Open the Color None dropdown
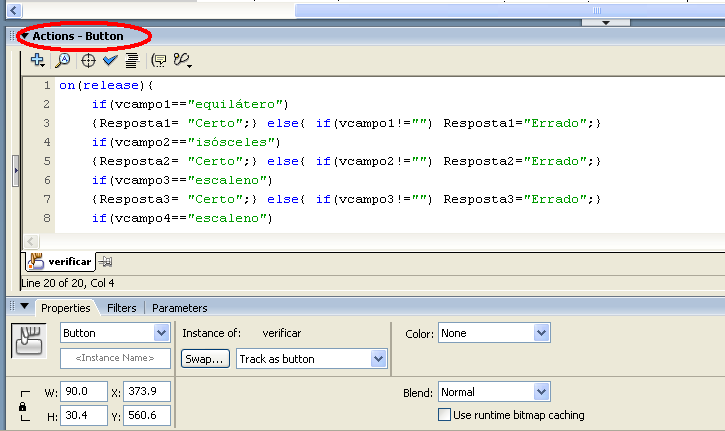This screenshot has width=725, height=431. 541,333
